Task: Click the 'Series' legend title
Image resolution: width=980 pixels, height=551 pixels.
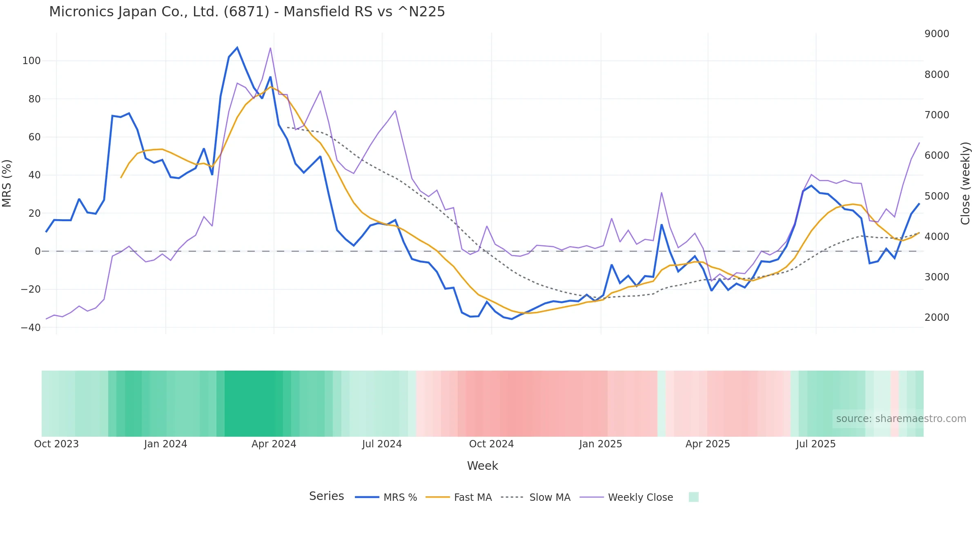Action: (x=326, y=496)
